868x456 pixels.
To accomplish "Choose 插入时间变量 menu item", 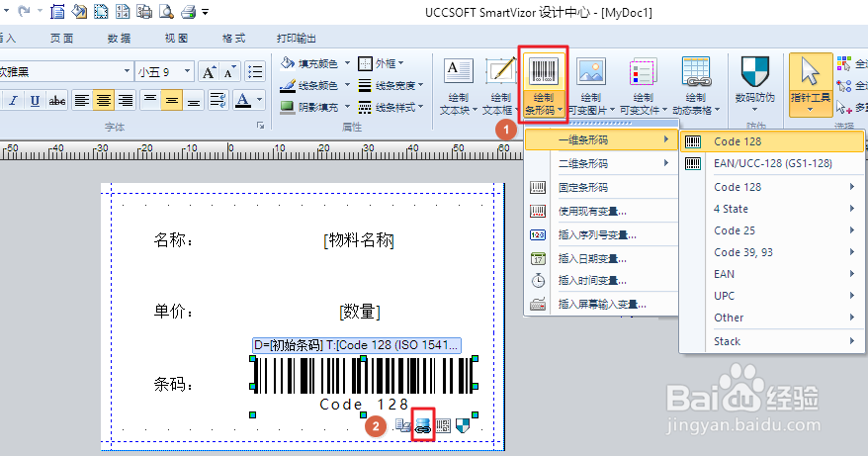I will (x=601, y=280).
